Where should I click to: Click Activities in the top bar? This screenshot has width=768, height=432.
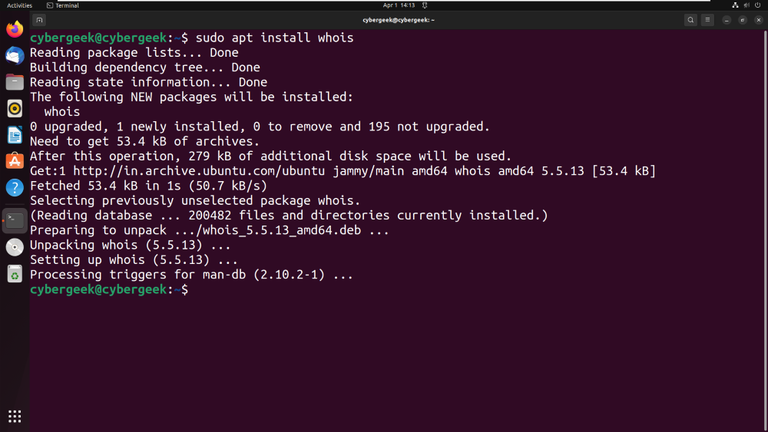pyautogui.click(x=20, y=5)
